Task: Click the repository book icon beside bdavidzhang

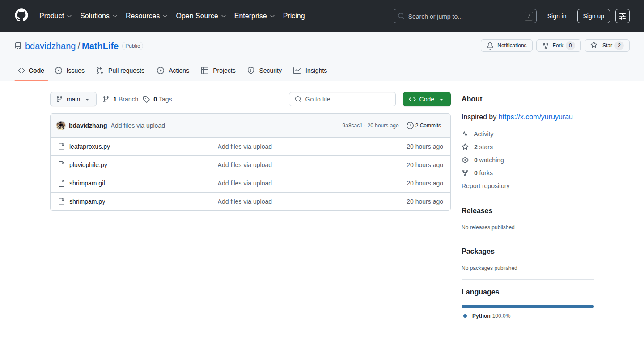Action: click(18, 46)
